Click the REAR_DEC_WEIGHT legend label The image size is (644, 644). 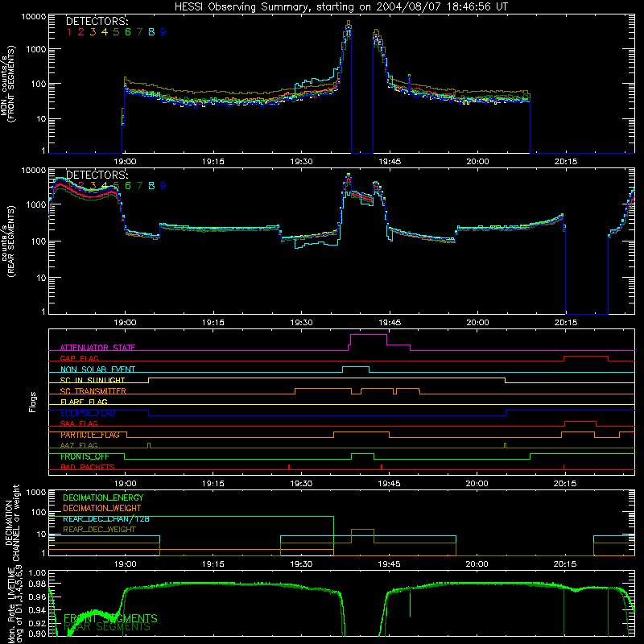(99, 530)
